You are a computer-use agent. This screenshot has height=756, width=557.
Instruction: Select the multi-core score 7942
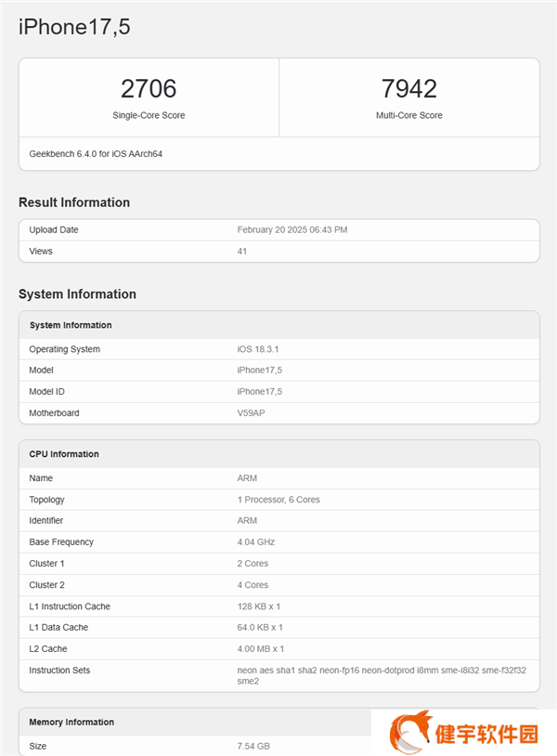pyautogui.click(x=409, y=89)
